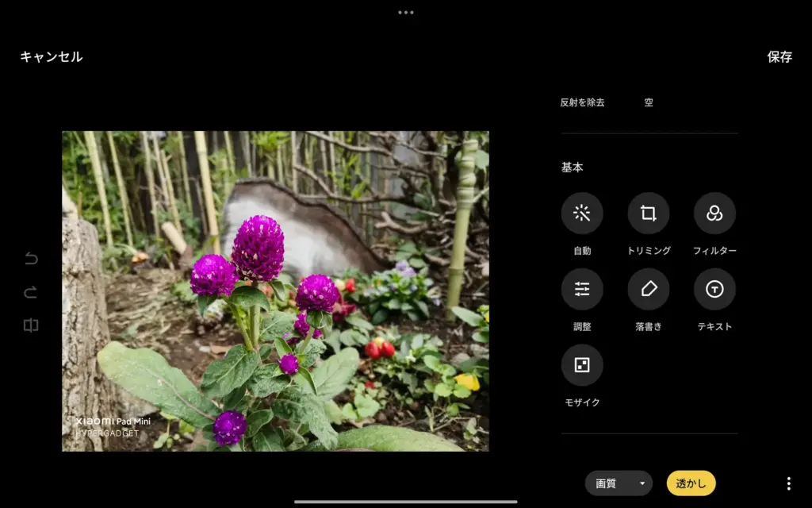Click the 中 compare icon on the left
The image size is (812, 508).
[31, 324]
